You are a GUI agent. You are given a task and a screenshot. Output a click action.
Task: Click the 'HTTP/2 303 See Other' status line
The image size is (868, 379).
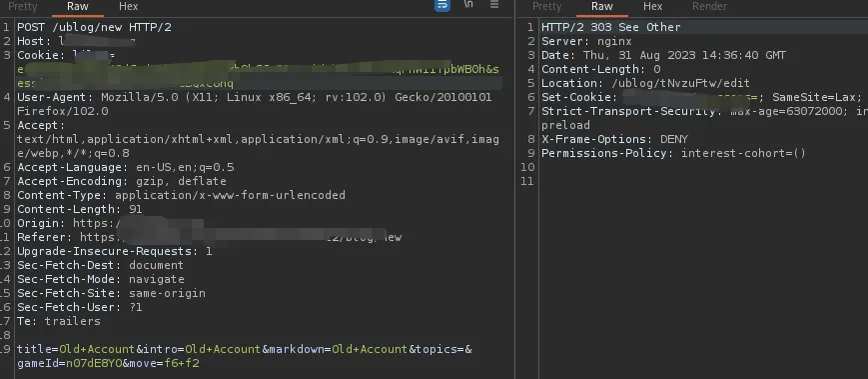pos(611,27)
